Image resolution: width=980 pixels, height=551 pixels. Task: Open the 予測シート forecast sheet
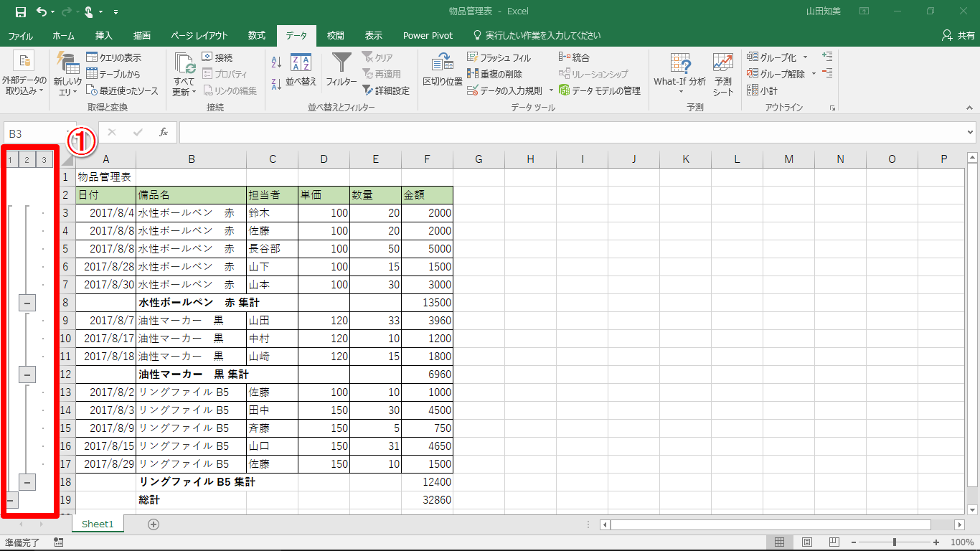point(723,75)
